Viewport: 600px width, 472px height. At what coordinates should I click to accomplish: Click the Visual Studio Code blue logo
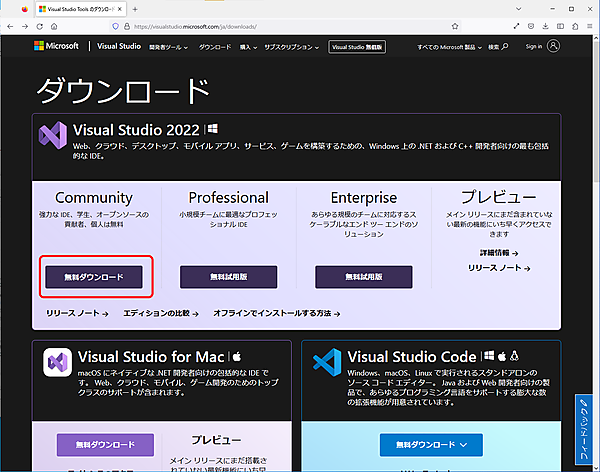click(x=327, y=361)
